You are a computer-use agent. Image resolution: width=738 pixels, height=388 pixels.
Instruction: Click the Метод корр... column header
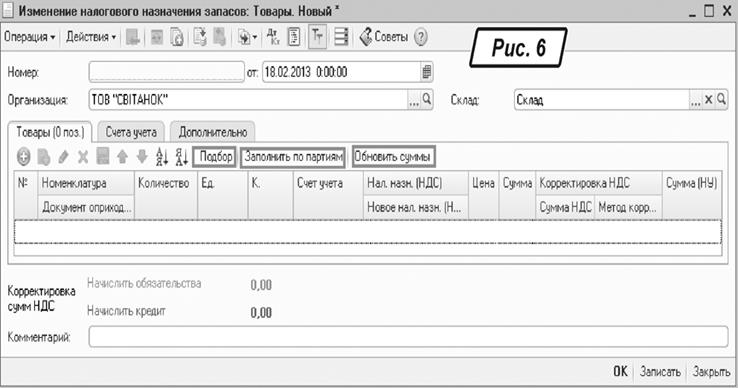point(628,207)
